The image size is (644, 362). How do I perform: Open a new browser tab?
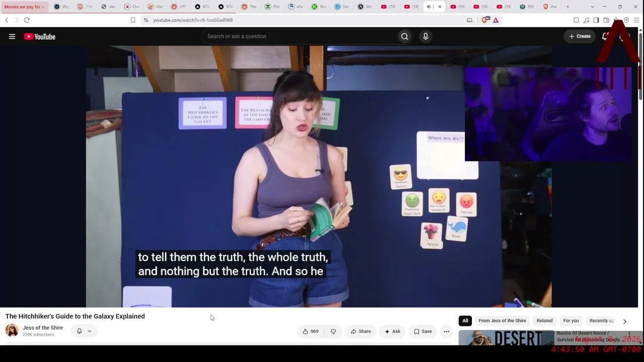pos(568,7)
